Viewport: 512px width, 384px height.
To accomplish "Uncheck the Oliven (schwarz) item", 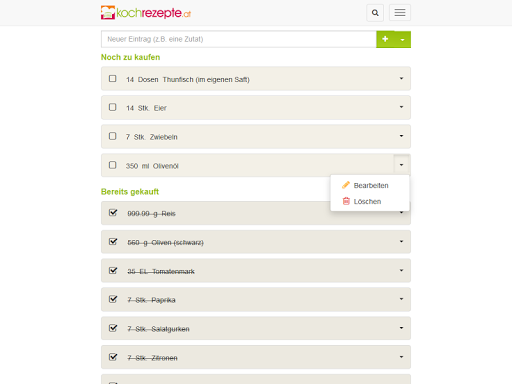I will [113, 241].
